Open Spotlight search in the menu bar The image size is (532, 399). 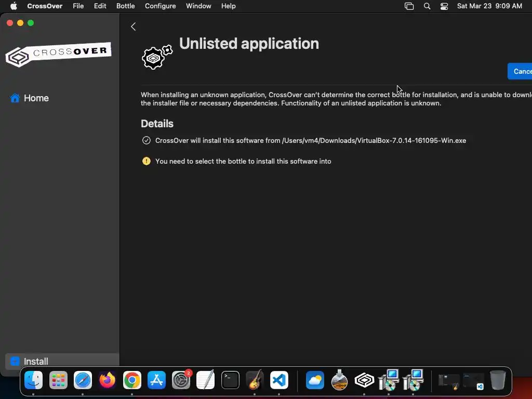pyautogui.click(x=427, y=6)
